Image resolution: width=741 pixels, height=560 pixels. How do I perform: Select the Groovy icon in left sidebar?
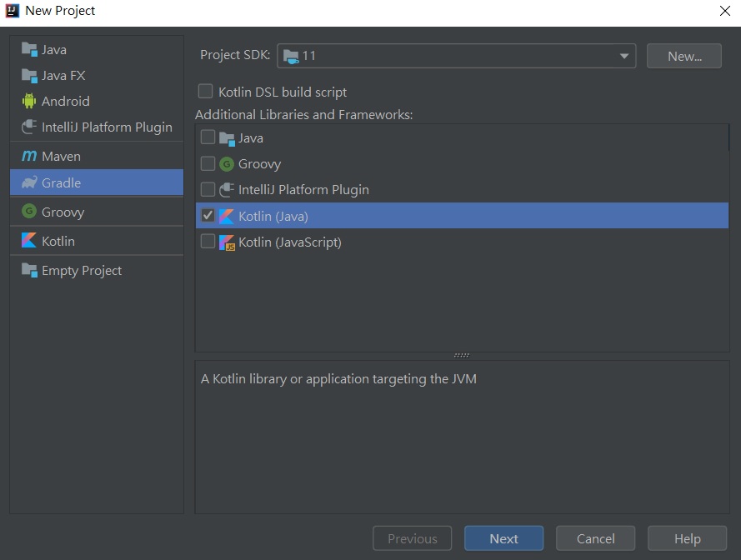(29, 212)
